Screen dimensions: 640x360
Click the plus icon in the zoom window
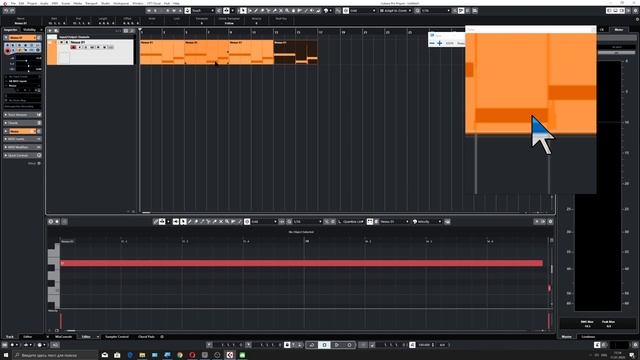440,43
